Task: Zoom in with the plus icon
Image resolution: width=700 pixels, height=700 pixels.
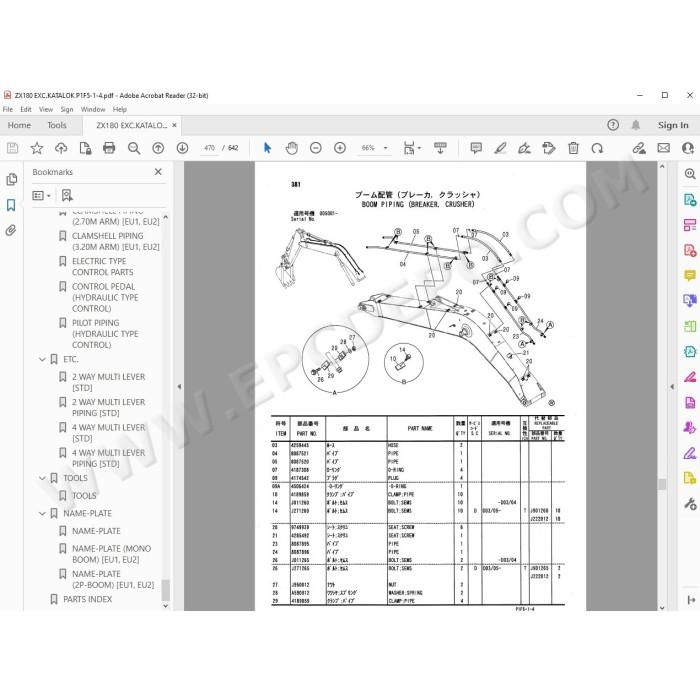Action: [x=340, y=148]
